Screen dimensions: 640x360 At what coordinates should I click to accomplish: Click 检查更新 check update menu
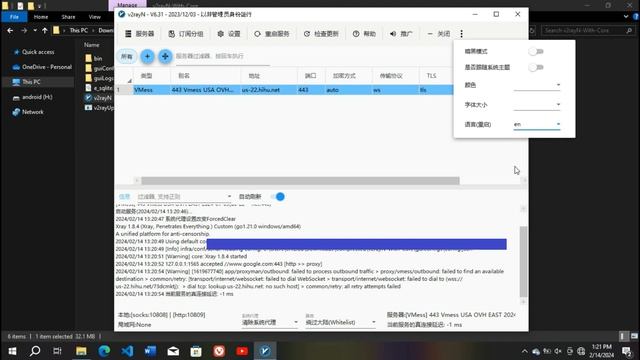click(x=321, y=34)
